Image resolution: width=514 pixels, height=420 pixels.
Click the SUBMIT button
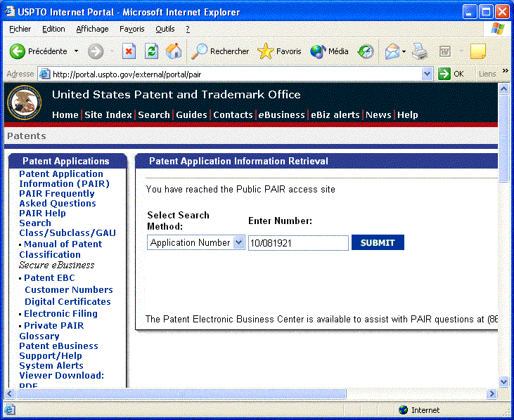pos(378,242)
